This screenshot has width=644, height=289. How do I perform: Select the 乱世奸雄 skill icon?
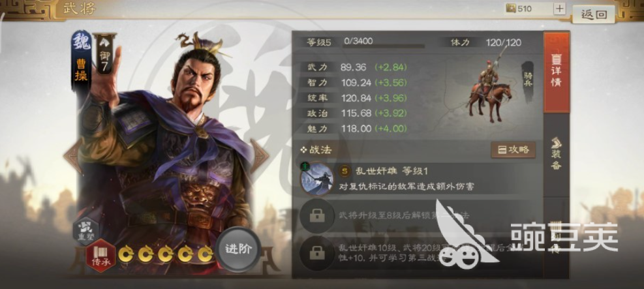pyautogui.click(x=317, y=179)
